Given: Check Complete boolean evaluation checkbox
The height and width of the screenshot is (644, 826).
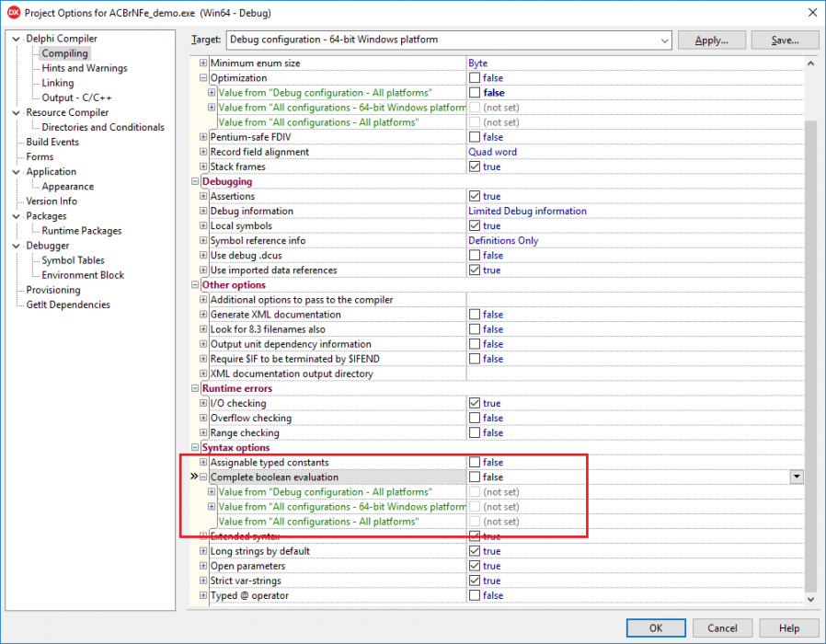Looking at the screenshot, I should (474, 477).
